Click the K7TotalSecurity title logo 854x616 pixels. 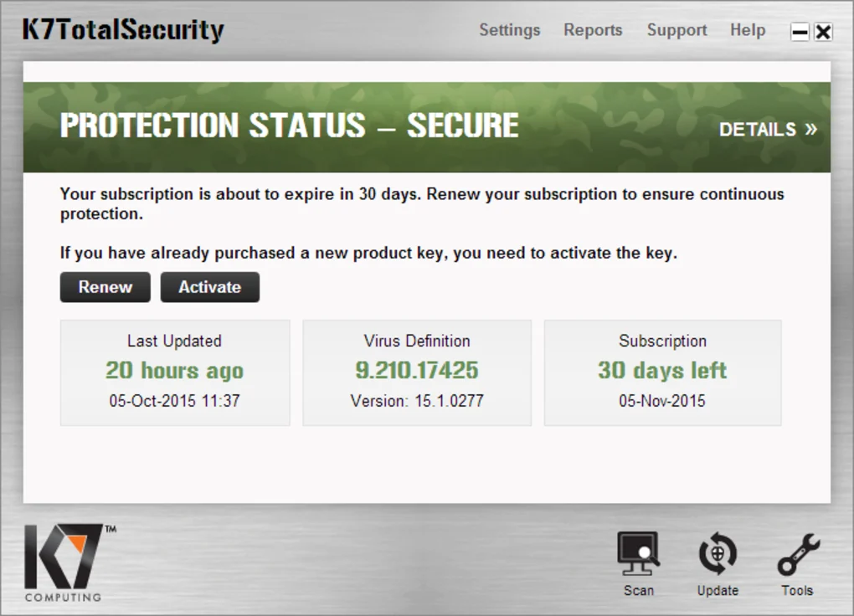[122, 28]
